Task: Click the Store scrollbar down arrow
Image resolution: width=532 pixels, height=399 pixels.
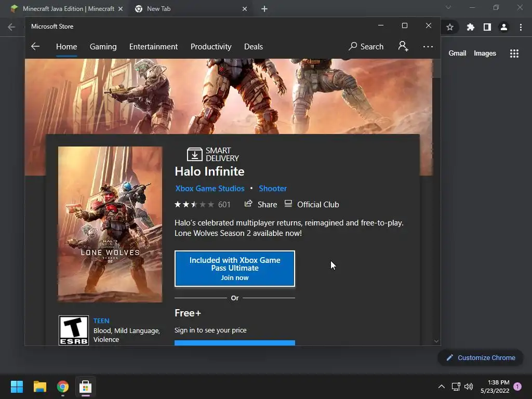Action: 436,341
